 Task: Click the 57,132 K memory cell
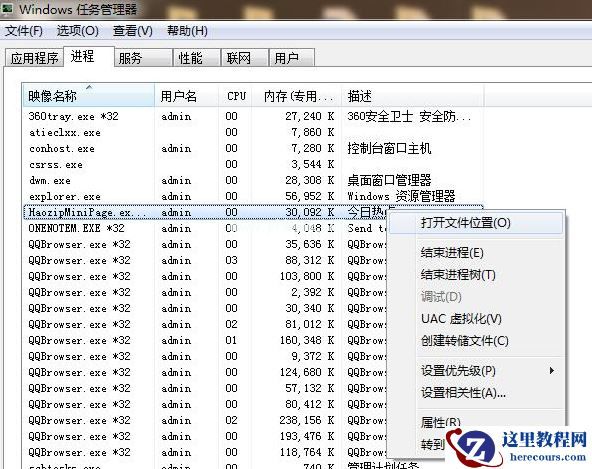(x=310, y=388)
